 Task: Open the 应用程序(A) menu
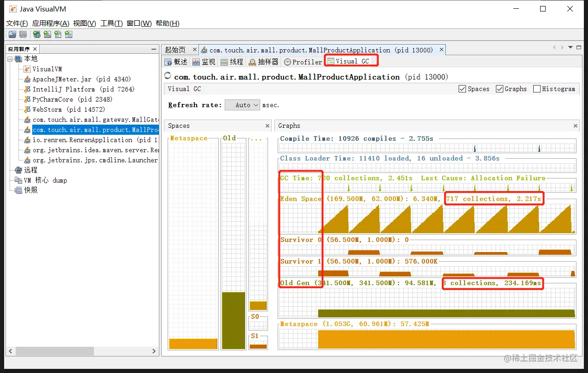51,23
